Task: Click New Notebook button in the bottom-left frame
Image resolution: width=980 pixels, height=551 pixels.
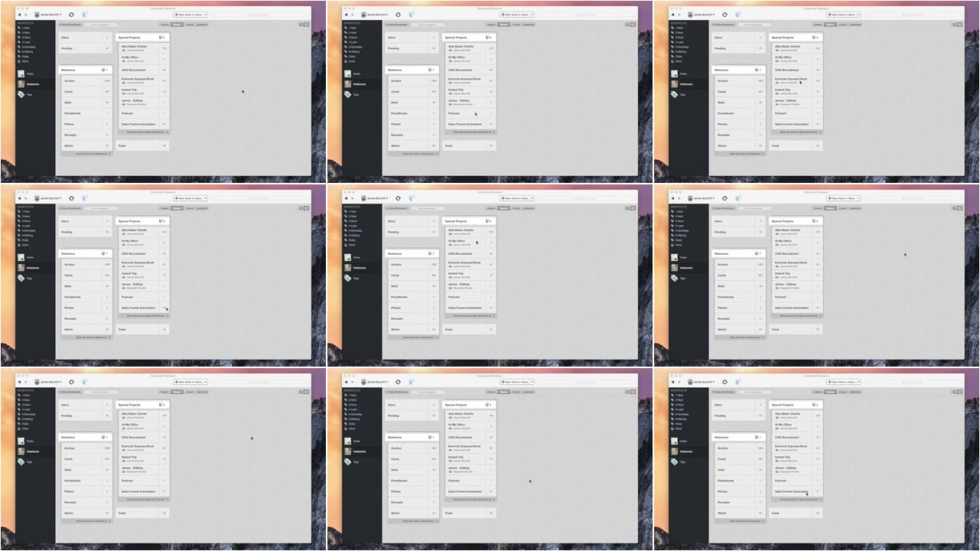Action: [70, 392]
